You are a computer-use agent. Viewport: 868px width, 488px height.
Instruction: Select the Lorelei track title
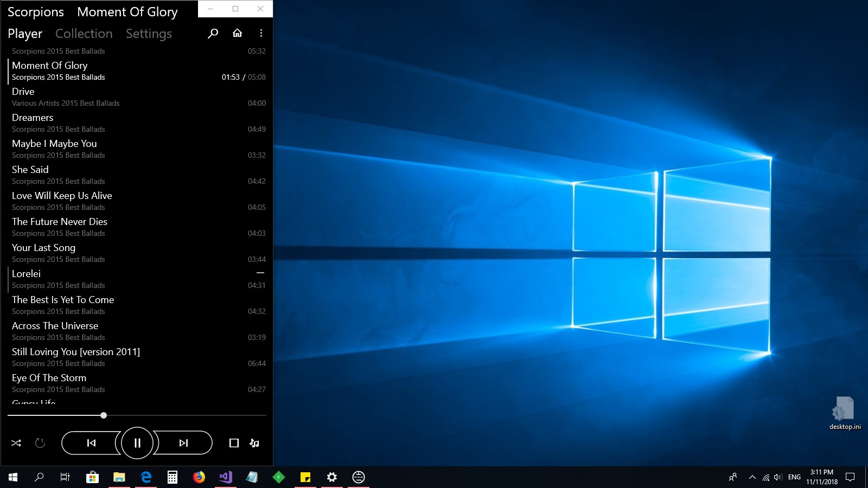[26, 274]
